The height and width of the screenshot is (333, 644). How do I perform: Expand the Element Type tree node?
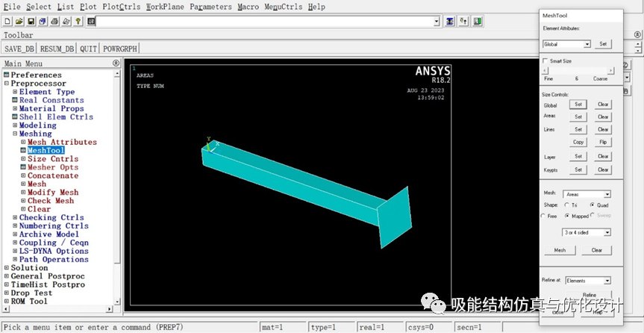point(15,92)
